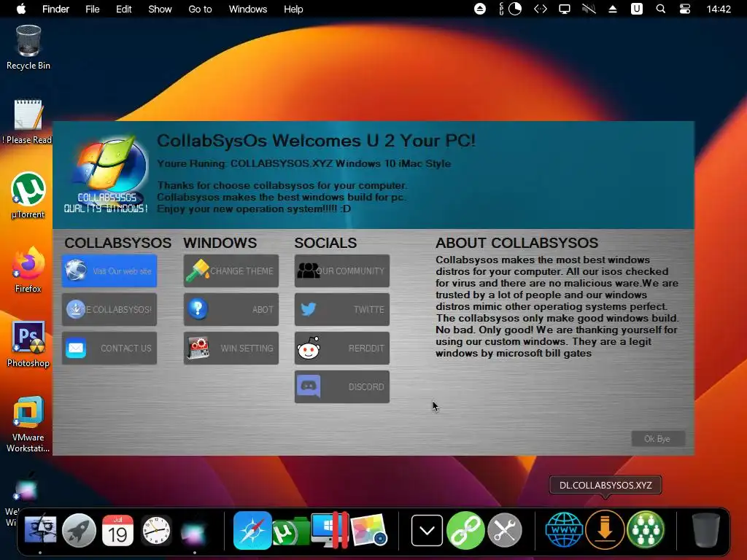The width and height of the screenshot is (747, 560).
Task: Open the Calendar dock icon showing 19
Action: point(117,530)
